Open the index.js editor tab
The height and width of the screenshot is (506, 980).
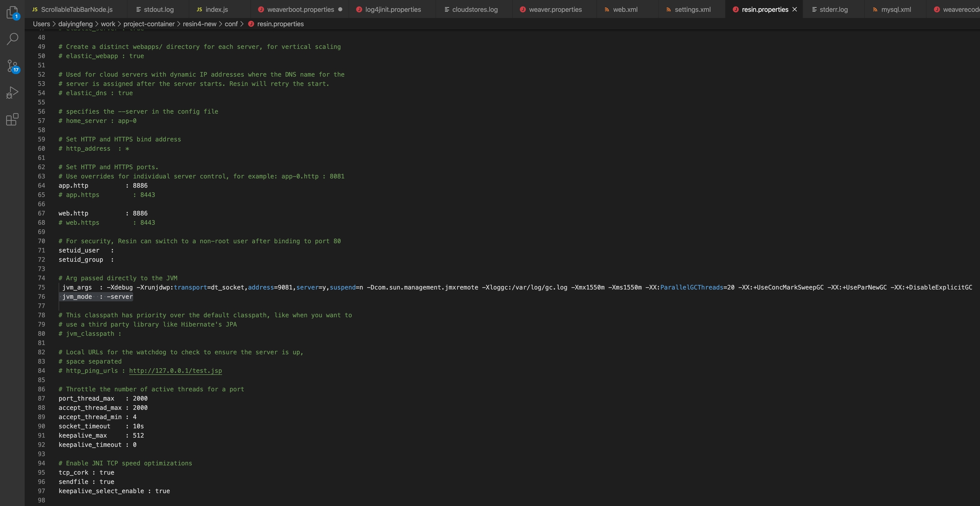point(216,9)
